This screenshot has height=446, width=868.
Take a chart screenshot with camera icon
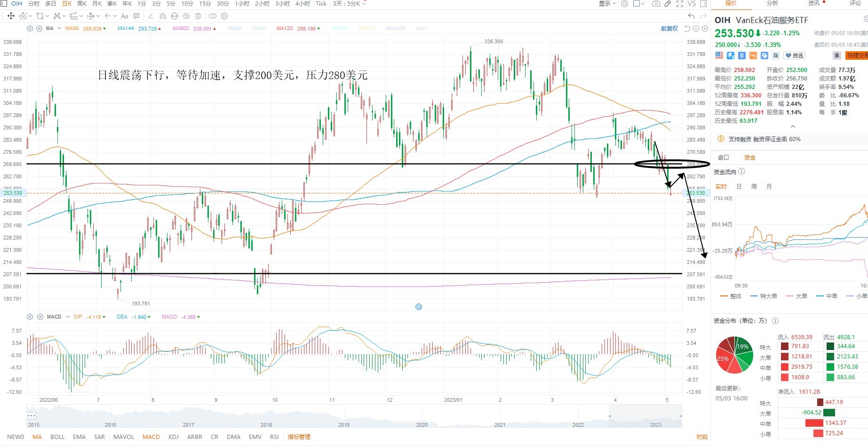[656, 4]
